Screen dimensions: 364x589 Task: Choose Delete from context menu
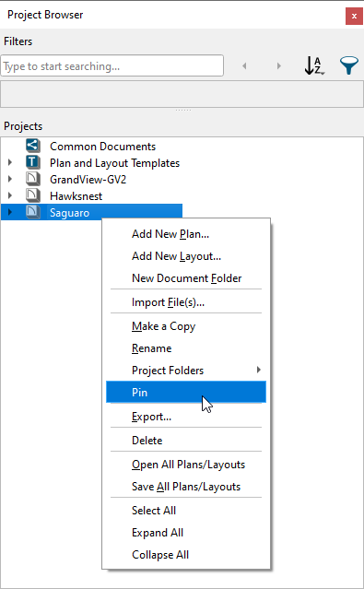pyautogui.click(x=186, y=441)
